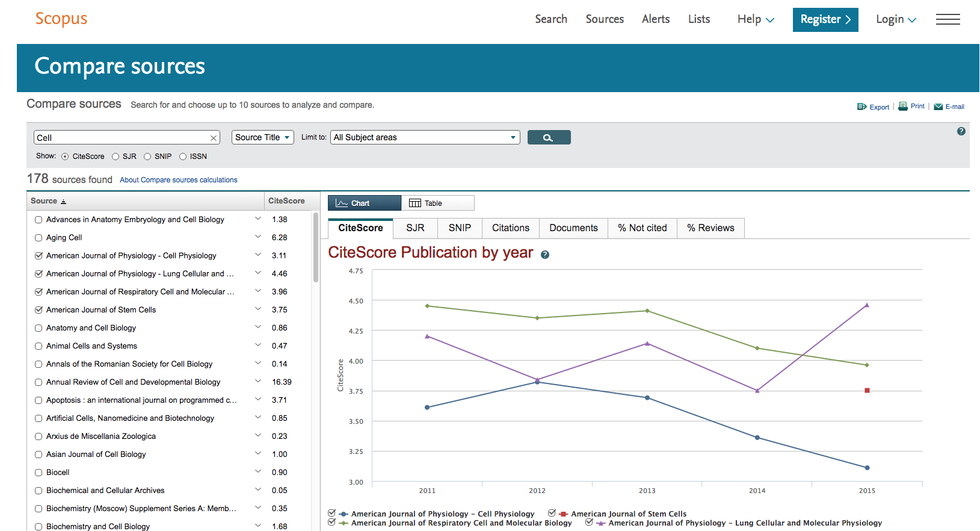980x531 pixels.
Task: Uncheck American Journal of Stem Cells source
Action: [39, 310]
